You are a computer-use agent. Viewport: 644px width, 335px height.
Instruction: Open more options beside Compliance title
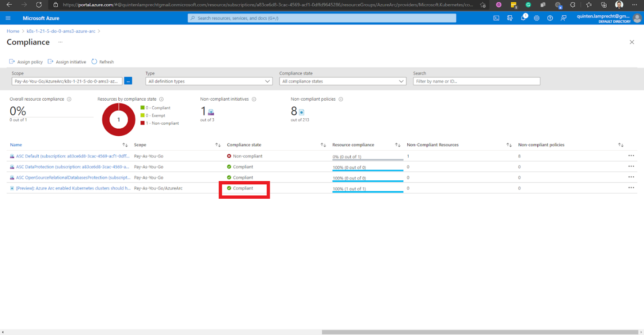point(60,42)
